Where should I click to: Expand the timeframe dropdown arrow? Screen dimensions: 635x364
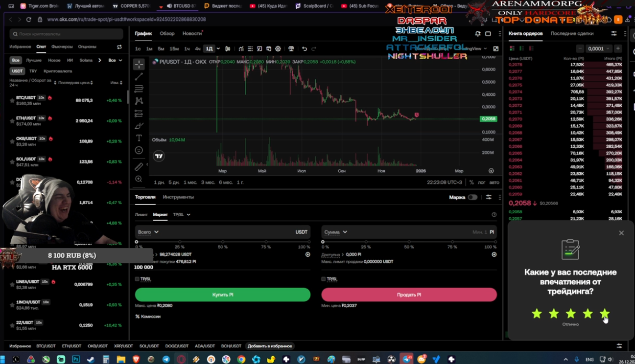coord(218,49)
